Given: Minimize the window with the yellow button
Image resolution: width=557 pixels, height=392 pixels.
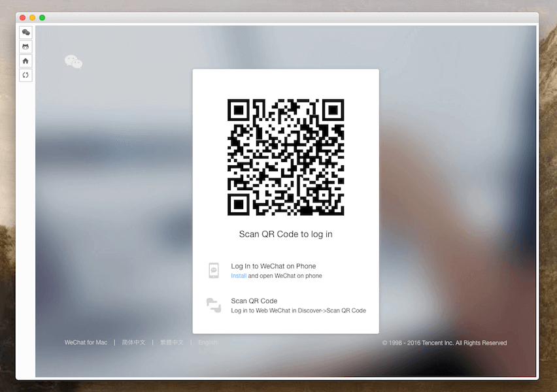Looking at the screenshot, I should (32, 18).
